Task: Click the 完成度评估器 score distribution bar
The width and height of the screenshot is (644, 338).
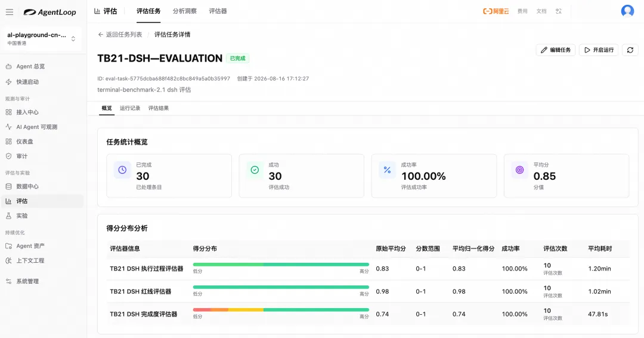Action: point(281,309)
